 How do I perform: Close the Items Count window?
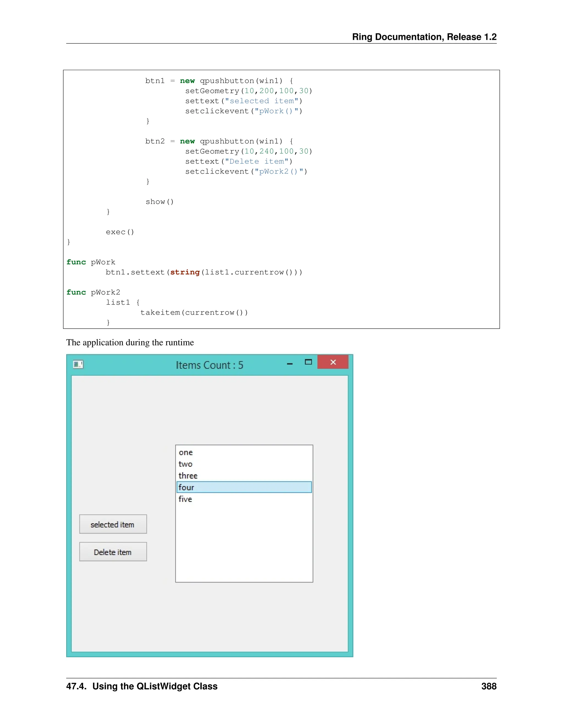[x=333, y=362]
